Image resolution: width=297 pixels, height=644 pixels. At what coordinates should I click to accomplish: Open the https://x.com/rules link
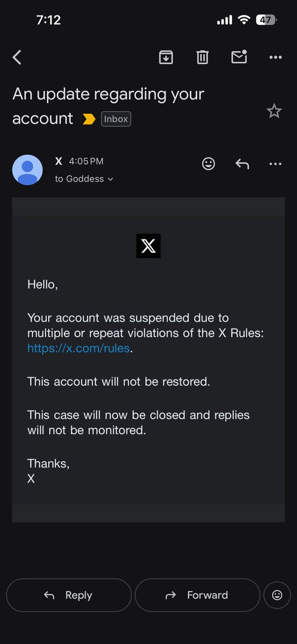78,348
